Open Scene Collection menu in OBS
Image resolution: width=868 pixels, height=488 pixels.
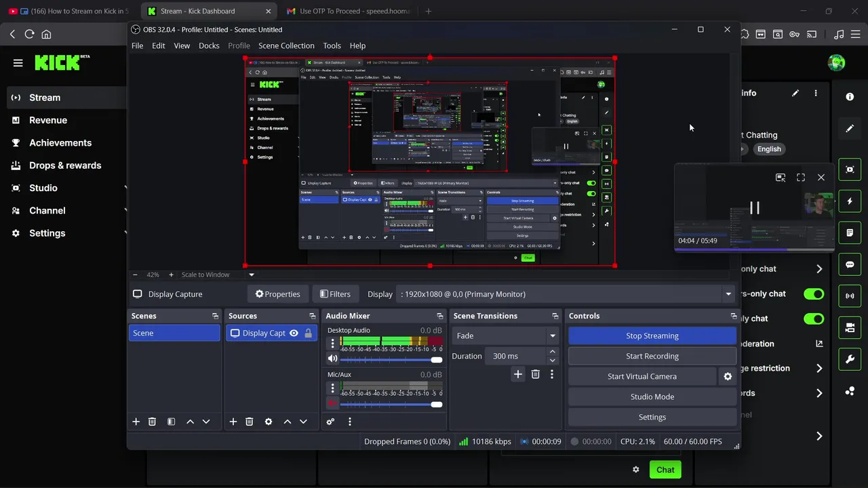tap(286, 45)
